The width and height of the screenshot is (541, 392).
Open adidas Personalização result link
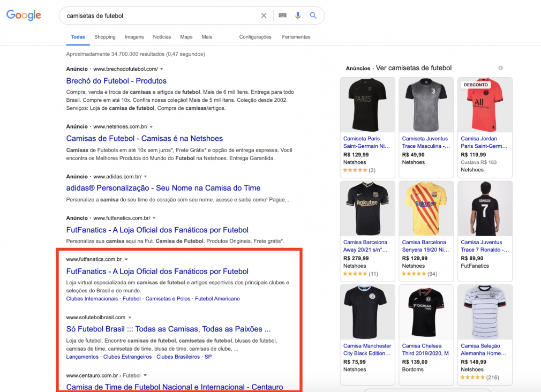pos(163,188)
